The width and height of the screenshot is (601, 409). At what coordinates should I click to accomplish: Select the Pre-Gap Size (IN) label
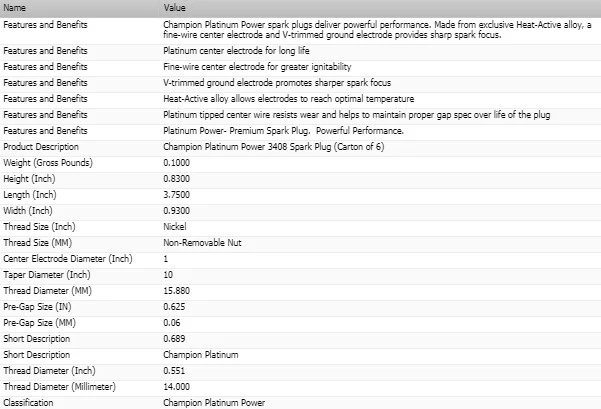point(37,307)
